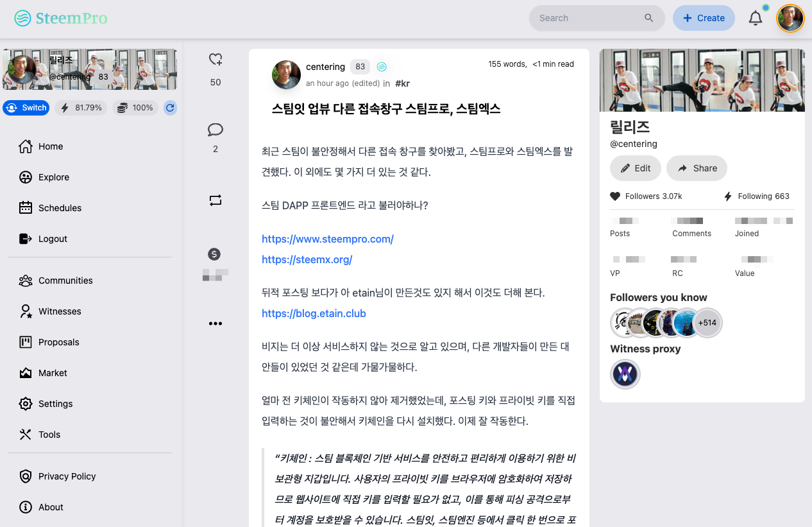Image resolution: width=812 pixels, height=527 pixels.
Task: Click the #kr tag
Action: coord(402,83)
